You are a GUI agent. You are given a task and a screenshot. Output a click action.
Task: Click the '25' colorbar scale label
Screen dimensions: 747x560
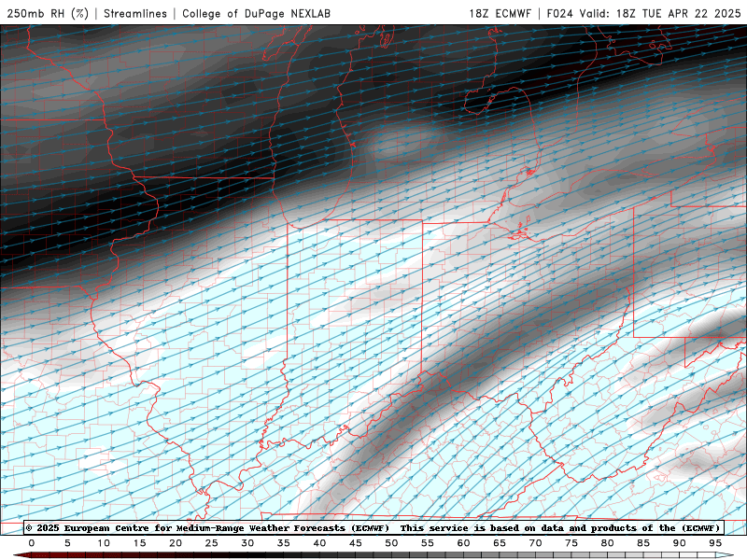(x=212, y=543)
